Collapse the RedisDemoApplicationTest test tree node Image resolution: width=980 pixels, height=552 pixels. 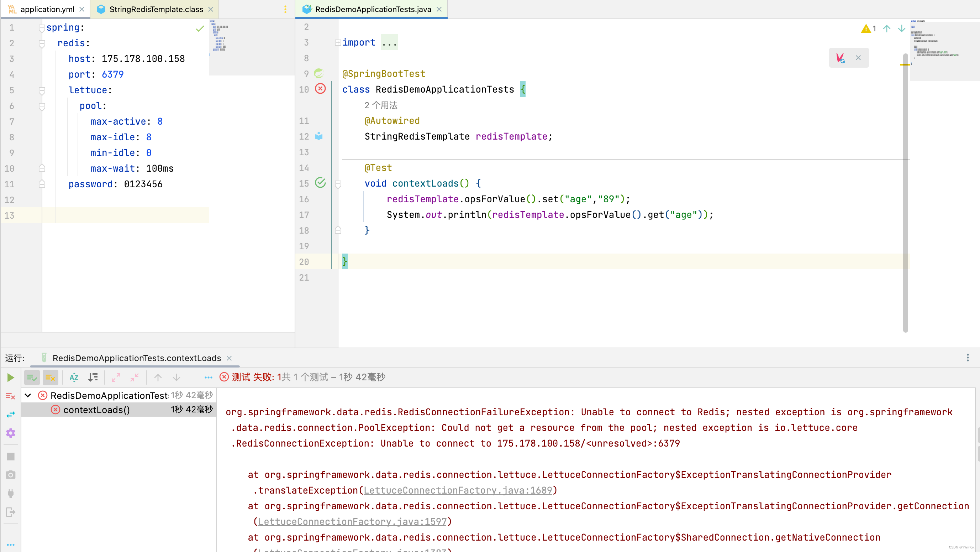tap(27, 395)
